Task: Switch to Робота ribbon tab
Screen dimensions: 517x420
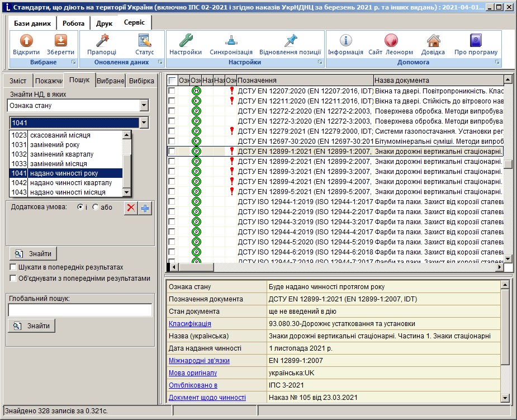Action: (73, 23)
